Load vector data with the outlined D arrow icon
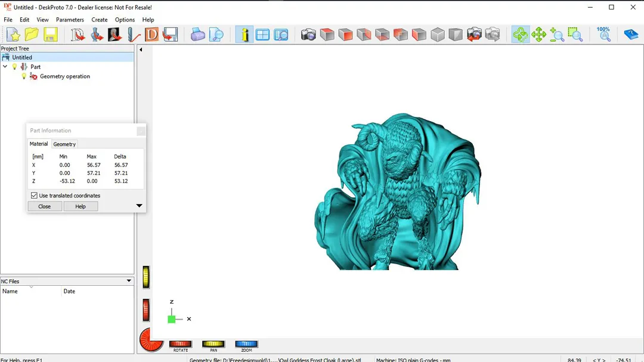This screenshot has width=644, height=362. tap(77, 35)
